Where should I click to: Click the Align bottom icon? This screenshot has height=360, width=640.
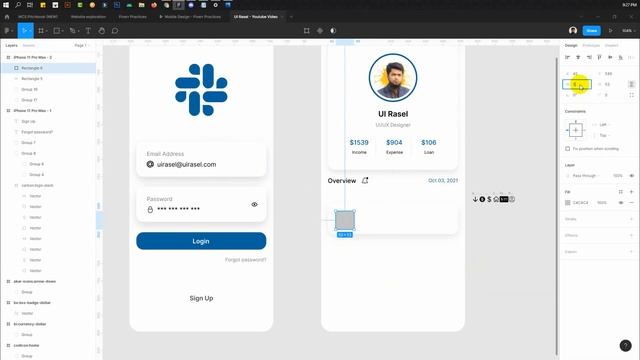[x=620, y=58]
